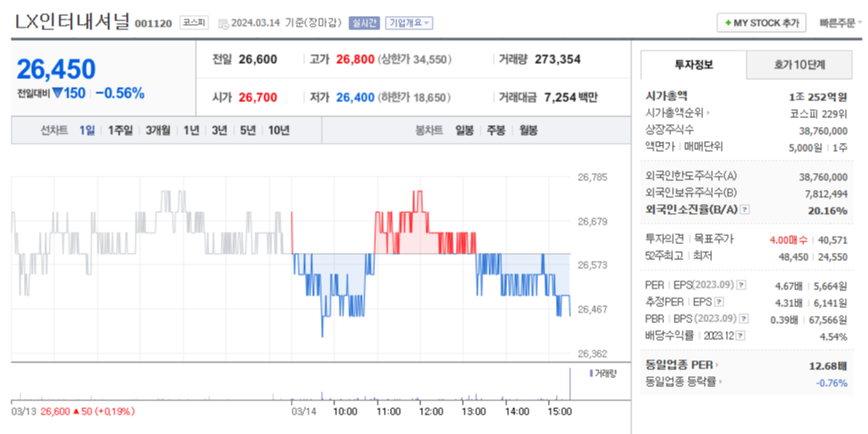The image size is (868, 434).
Task: Open help icon next to 외국인소진율(B/A)
Action: tap(745, 209)
